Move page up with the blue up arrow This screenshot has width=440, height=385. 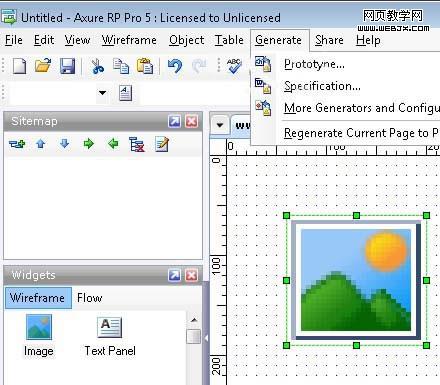pos(41,144)
